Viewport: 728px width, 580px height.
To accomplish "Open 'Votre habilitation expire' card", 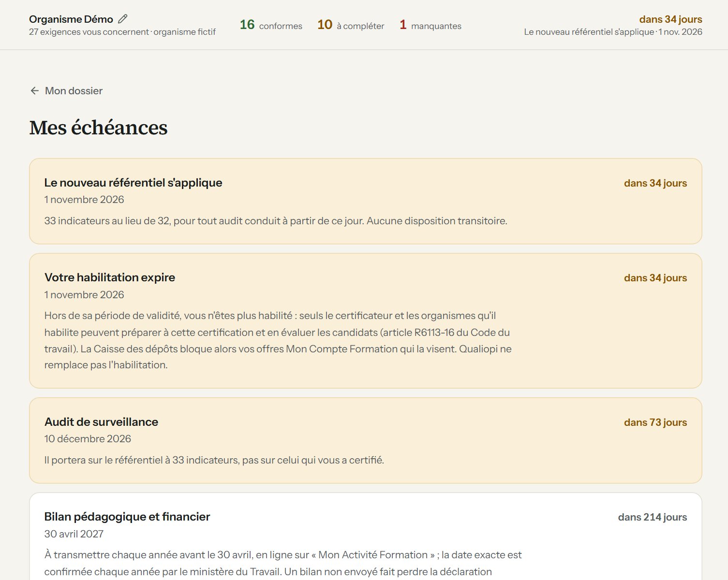I will tap(365, 321).
